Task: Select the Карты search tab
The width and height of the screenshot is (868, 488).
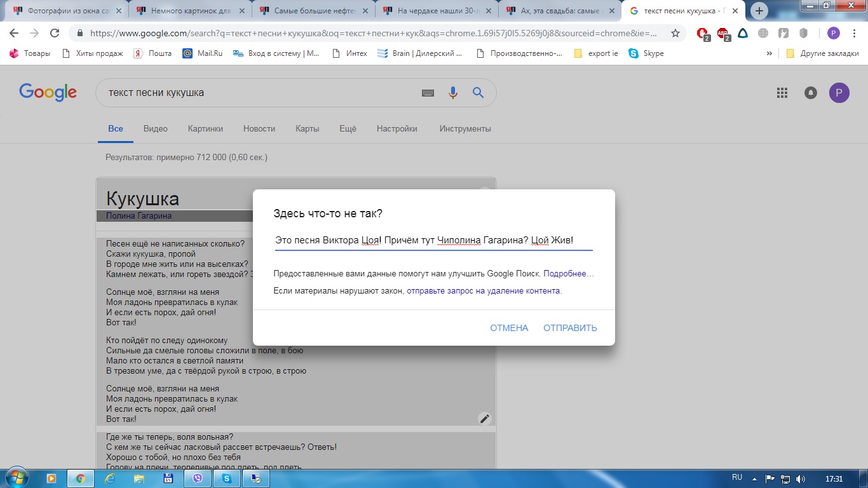Action: point(308,128)
